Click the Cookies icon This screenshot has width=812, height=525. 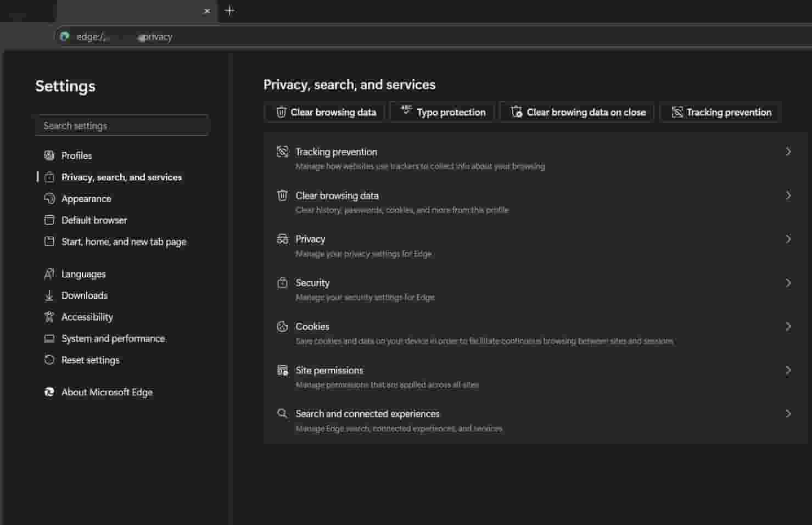click(282, 327)
